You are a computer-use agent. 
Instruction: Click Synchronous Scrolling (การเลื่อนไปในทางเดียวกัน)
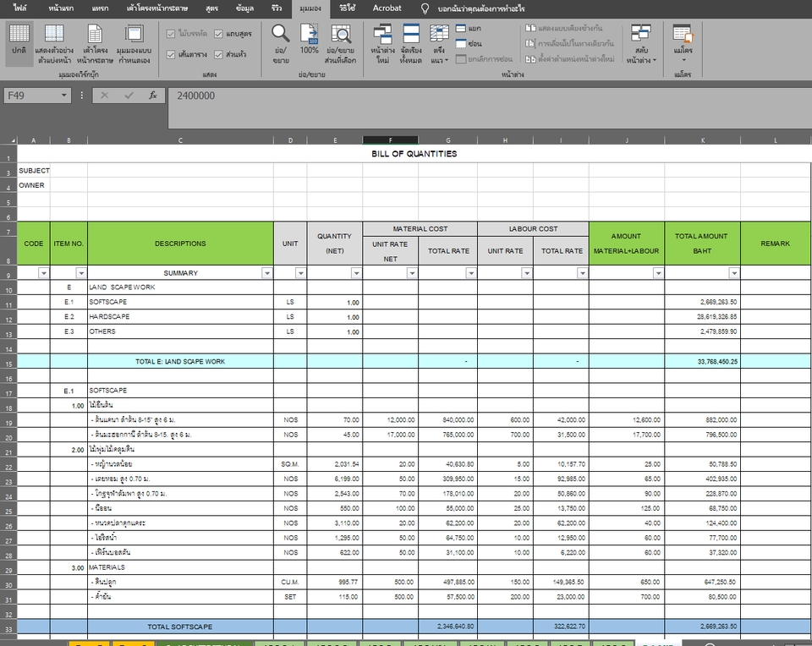point(569,43)
